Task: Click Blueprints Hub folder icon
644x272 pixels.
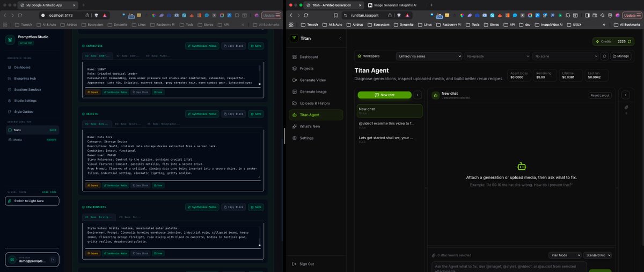Action: [10, 78]
